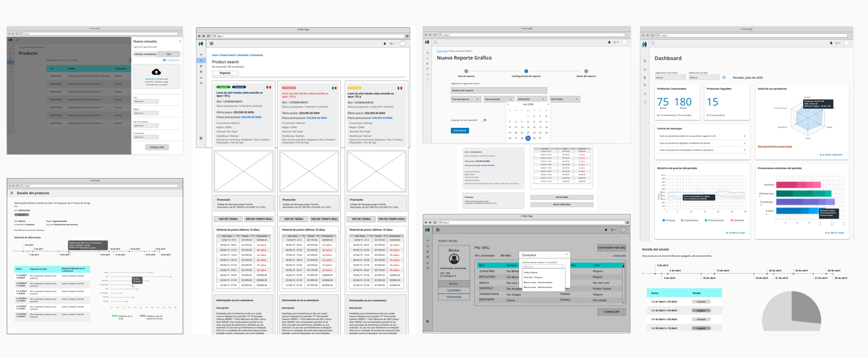Click the Regresar button on Product search
The image size is (868, 358).
coord(225,73)
